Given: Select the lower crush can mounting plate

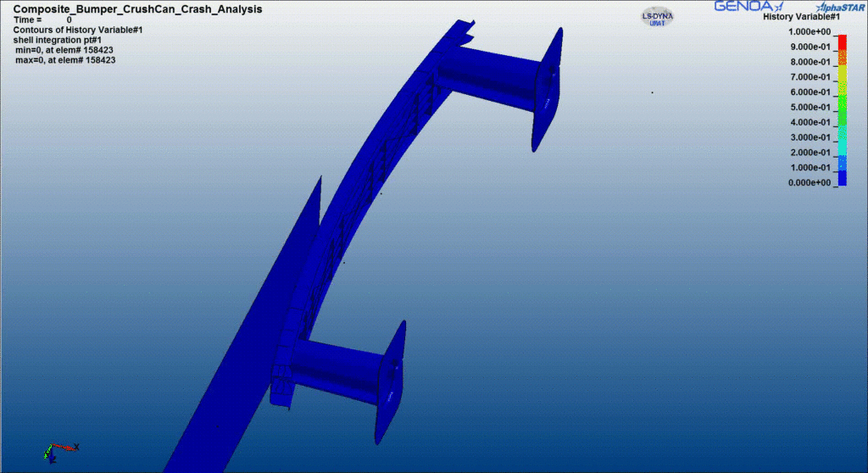Looking at the screenshot, I should click(388, 382).
